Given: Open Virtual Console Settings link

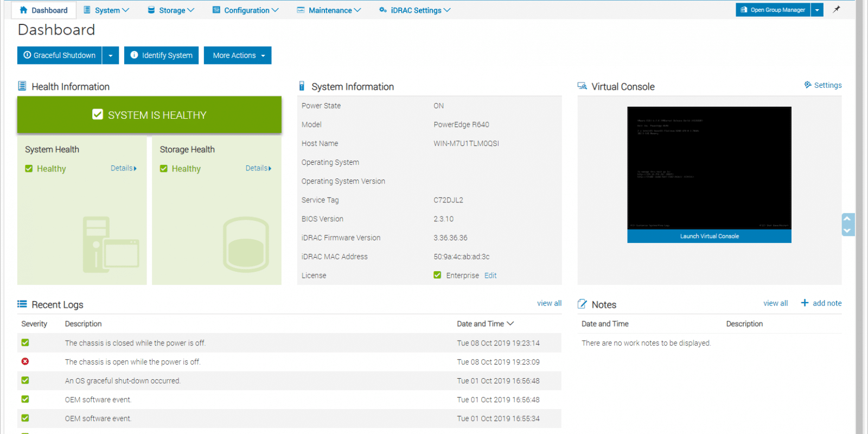Looking at the screenshot, I should coord(828,85).
